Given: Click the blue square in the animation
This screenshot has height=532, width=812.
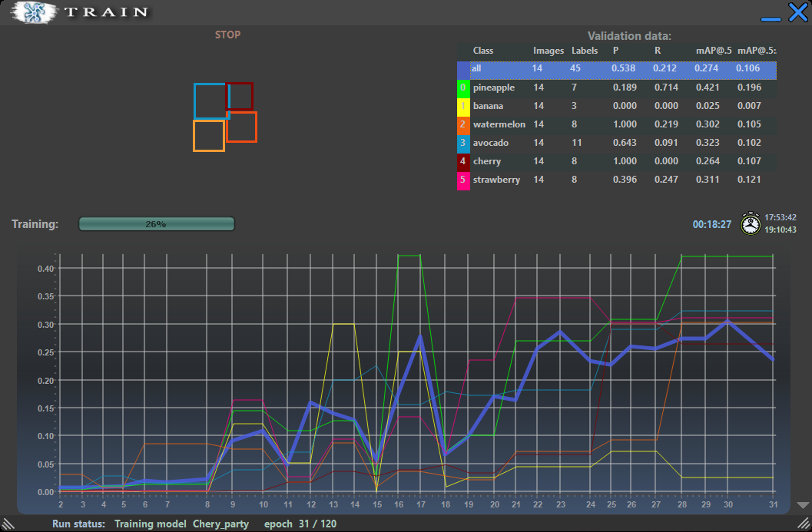Looking at the screenshot, I should point(209,101).
